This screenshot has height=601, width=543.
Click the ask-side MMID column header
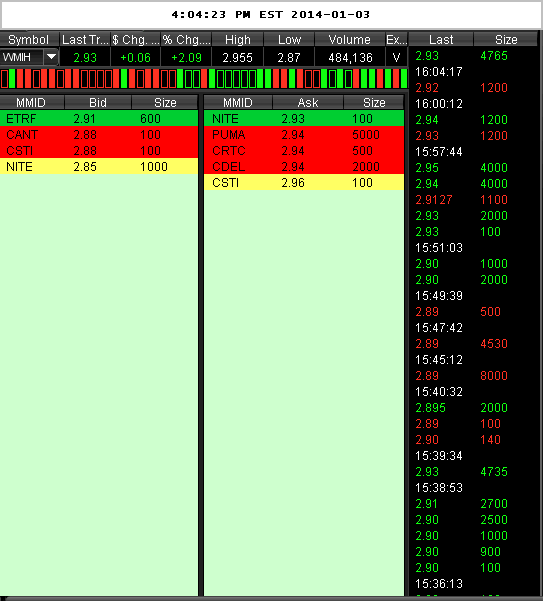tap(238, 103)
